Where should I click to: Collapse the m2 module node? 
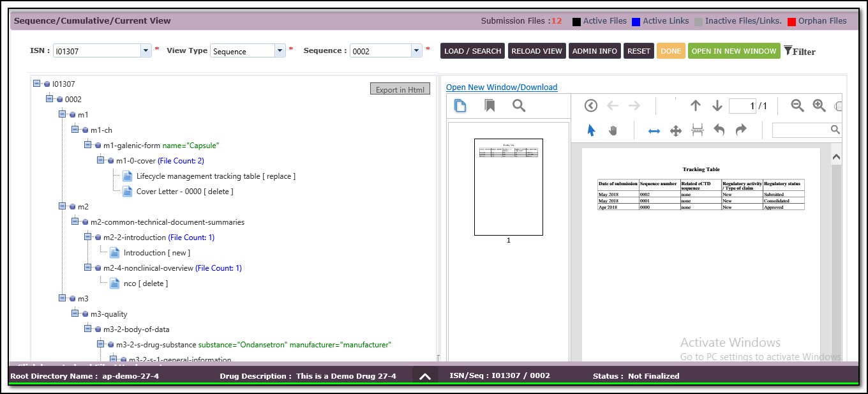click(63, 206)
